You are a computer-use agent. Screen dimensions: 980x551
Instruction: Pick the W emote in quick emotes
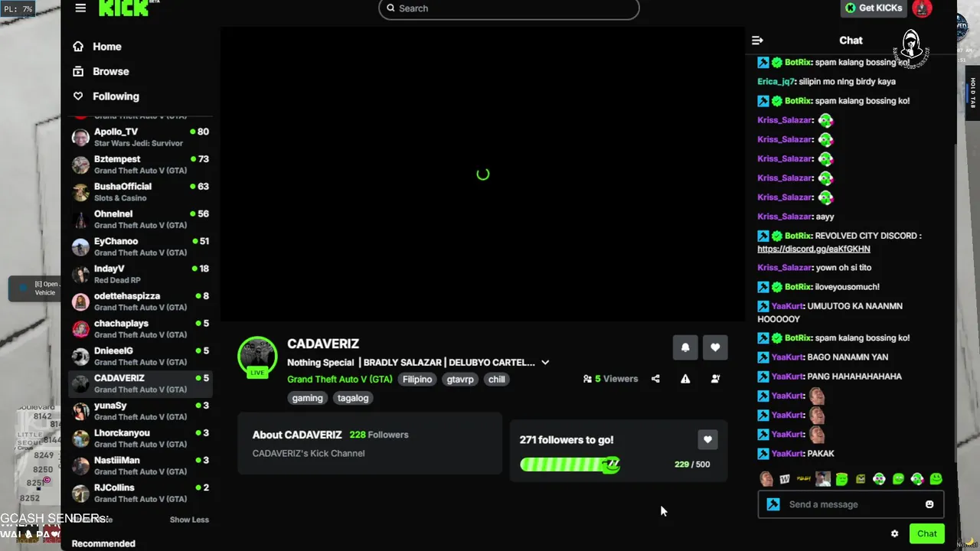(x=785, y=480)
